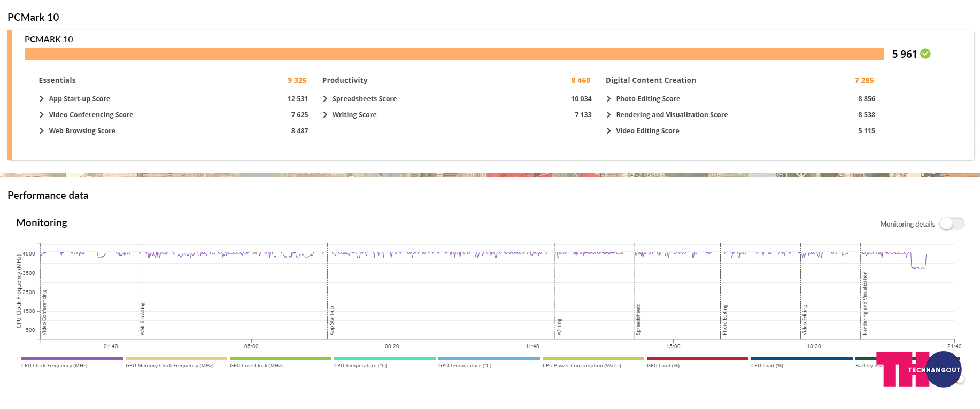The width and height of the screenshot is (980, 409).
Task: Click the Photo Editing marker on the chart
Action: 724,320
